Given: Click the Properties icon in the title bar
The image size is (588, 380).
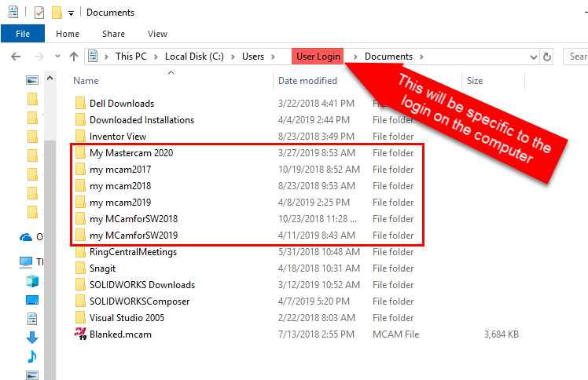Looking at the screenshot, I should pos(13,12).
